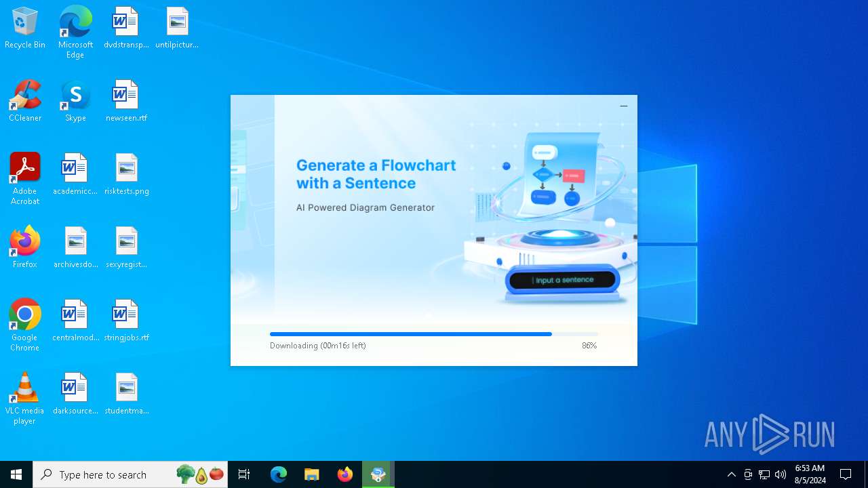Open the volume control tray icon
The image size is (868, 488).
[781, 474]
